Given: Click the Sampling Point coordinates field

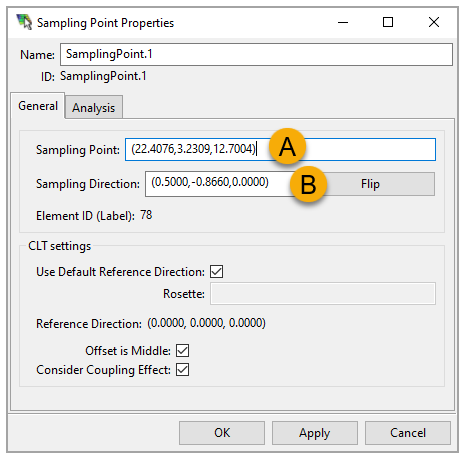Looking at the screenshot, I should (280, 149).
